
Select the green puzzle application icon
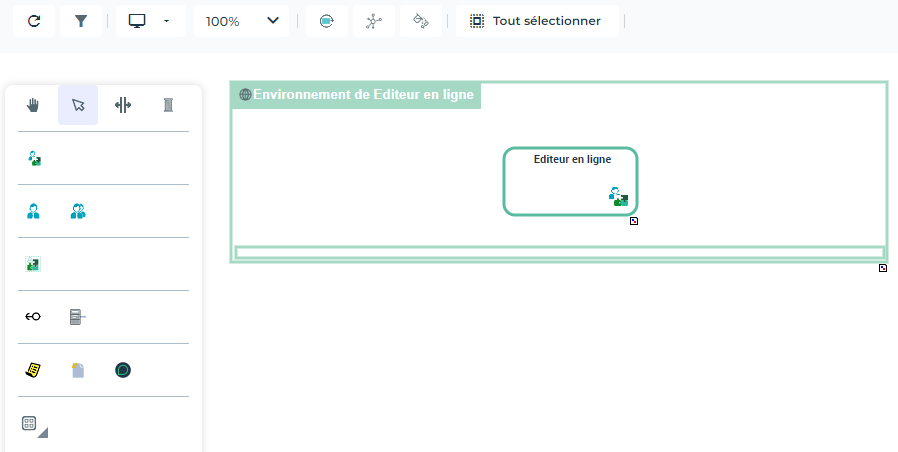[x=33, y=264]
